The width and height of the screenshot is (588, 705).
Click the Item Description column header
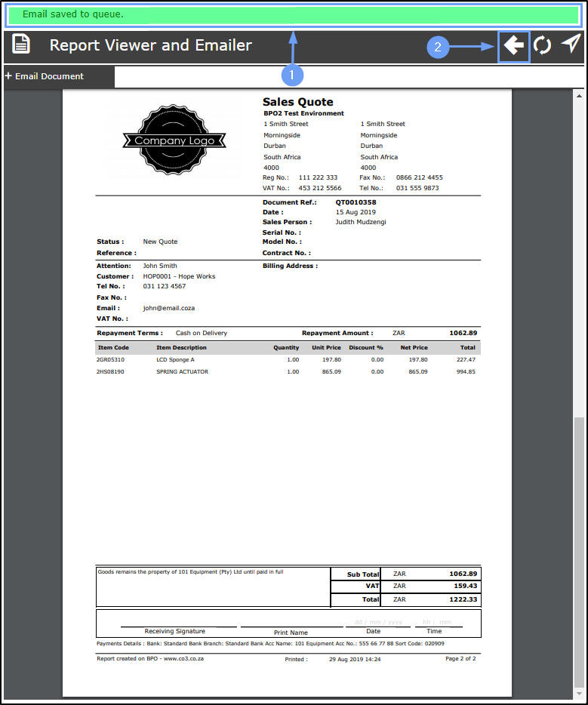pos(181,347)
